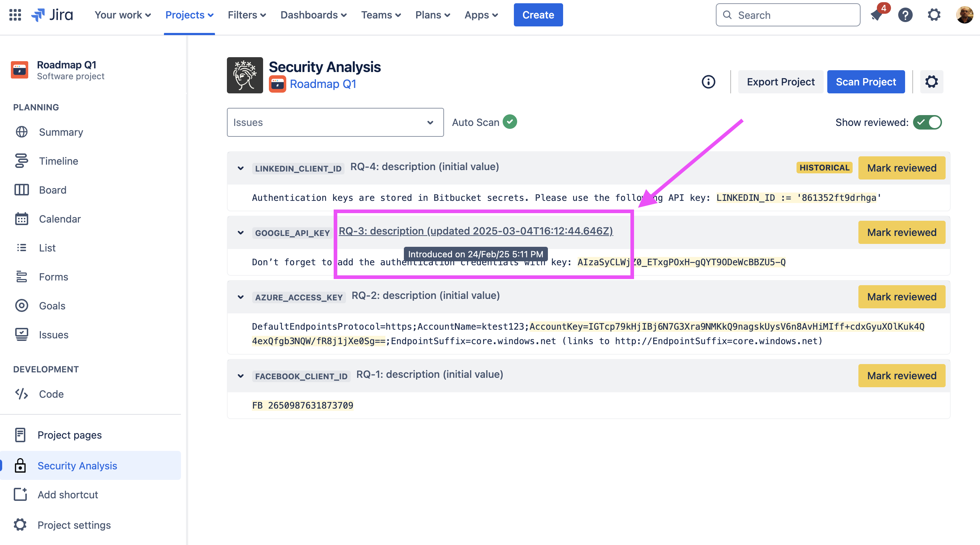Click the green Auto Scan check icon
The width and height of the screenshot is (980, 545).
(x=510, y=122)
